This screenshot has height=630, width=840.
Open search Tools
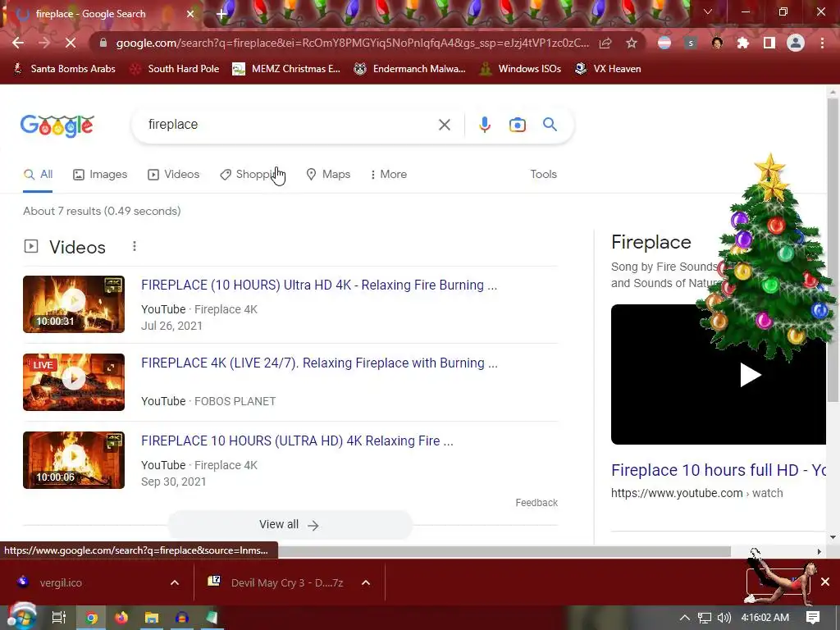(x=543, y=175)
